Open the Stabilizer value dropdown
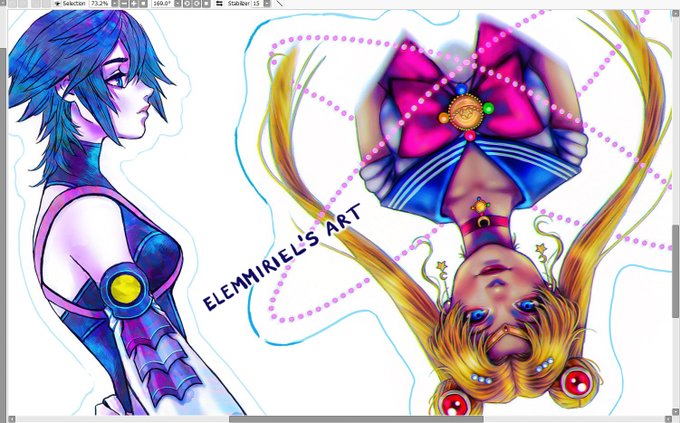680x423 pixels. point(267,3)
